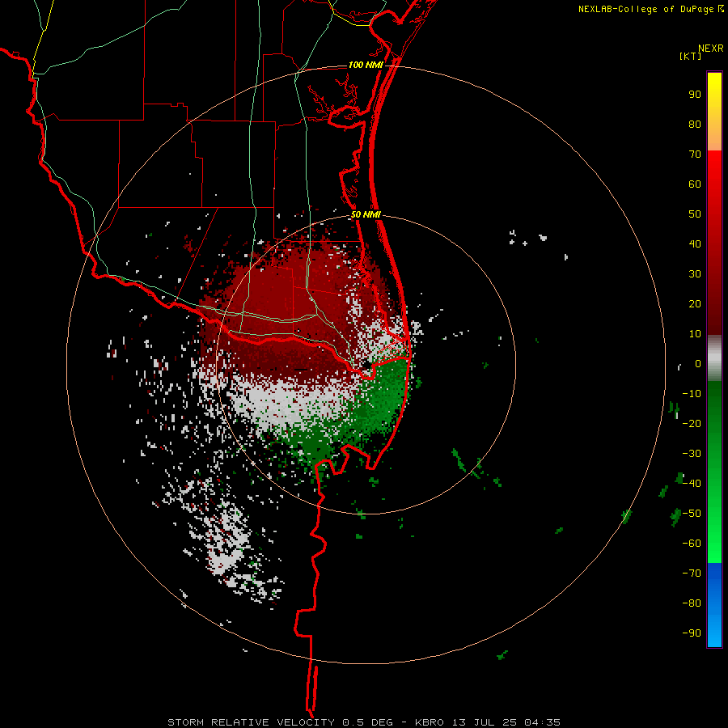Click the blue bottom band of color bar

[x=714, y=604]
